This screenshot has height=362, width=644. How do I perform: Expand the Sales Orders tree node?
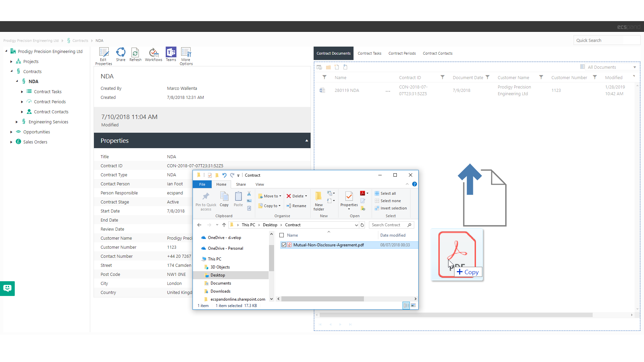(x=11, y=142)
